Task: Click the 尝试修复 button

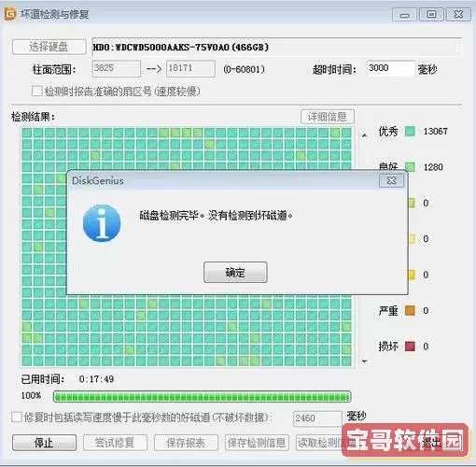Action: pos(115,443)
